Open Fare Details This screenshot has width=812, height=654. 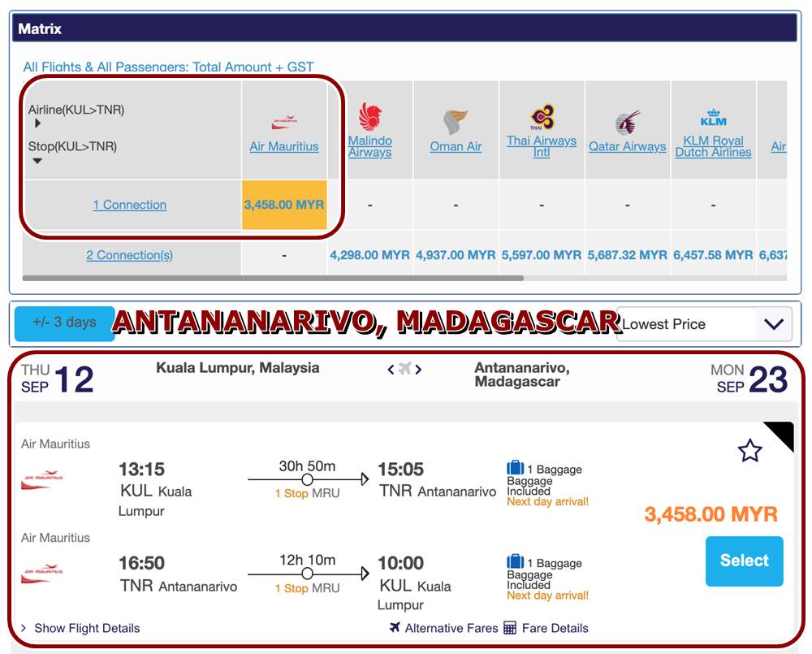tap(555, 628)
